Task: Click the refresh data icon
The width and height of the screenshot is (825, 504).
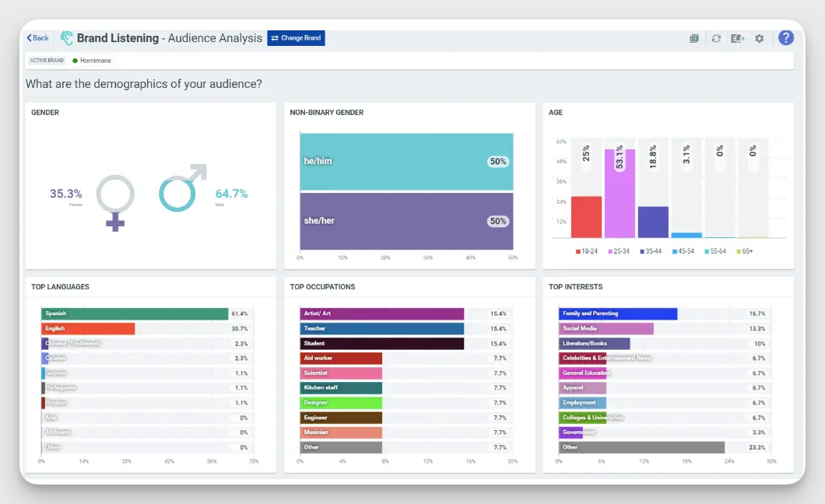Action: [x=716, y=38]
